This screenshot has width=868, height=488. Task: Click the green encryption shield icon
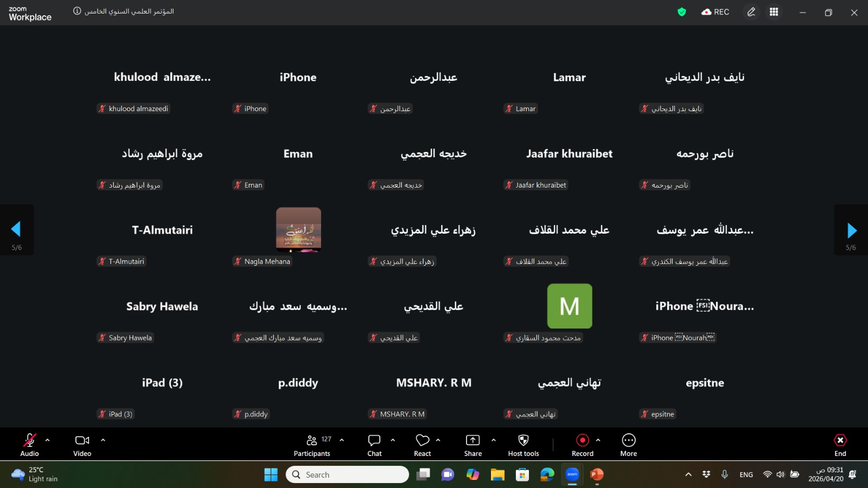(x=682, y=12)
